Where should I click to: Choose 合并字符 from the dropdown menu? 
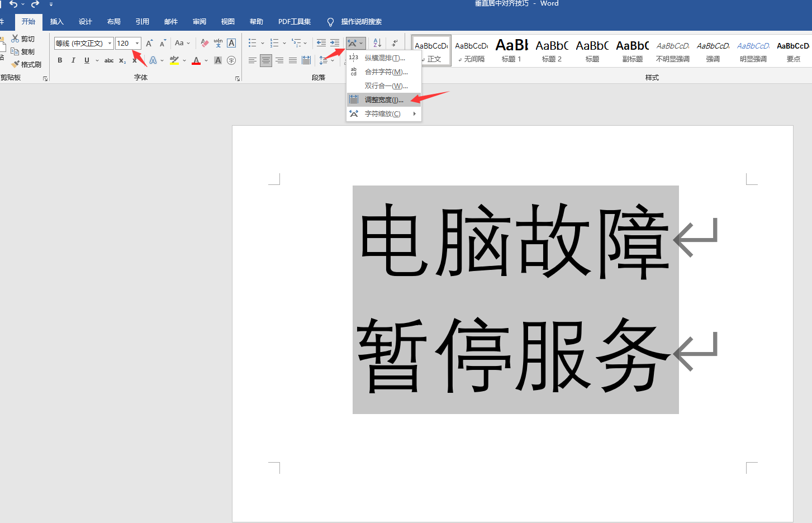pyautogui.click(x=384, y=72)
